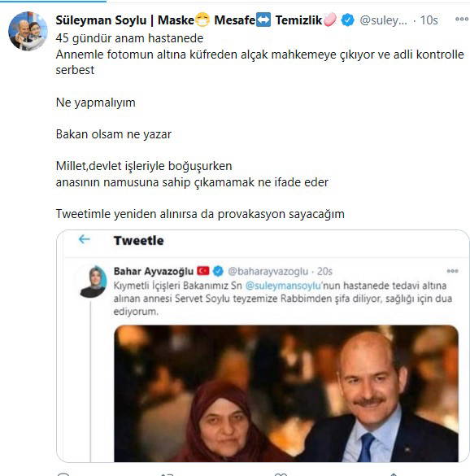Click the back arrow next to Tweetle

tap(84, 239)
